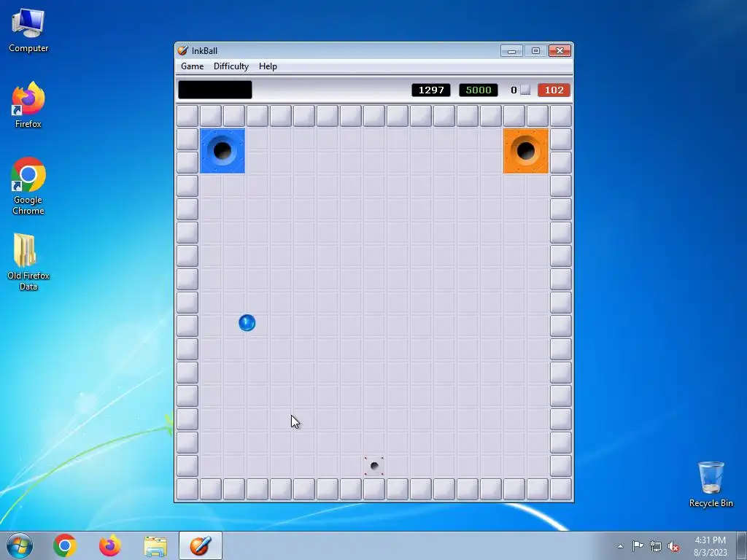Image resolution: width=747 pixels, height=560 pixels.
Task: Launch Firefox from the taskbar
Action: [110, 545]
